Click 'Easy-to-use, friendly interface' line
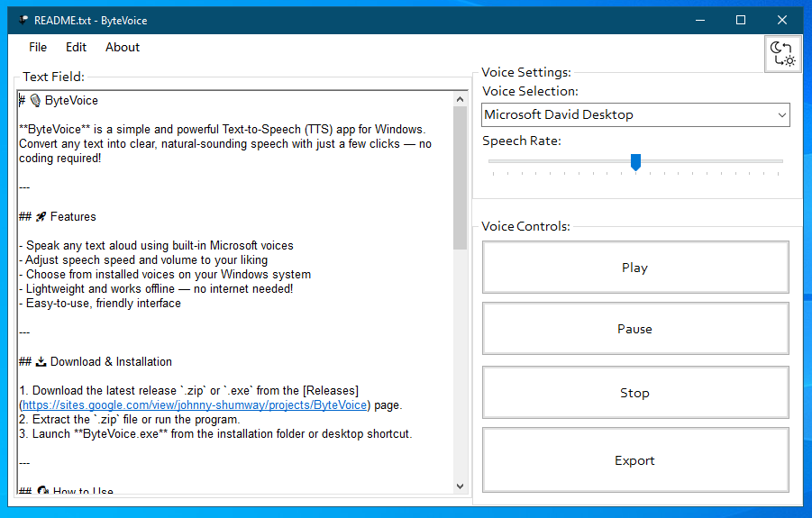 tap(100, 304)
